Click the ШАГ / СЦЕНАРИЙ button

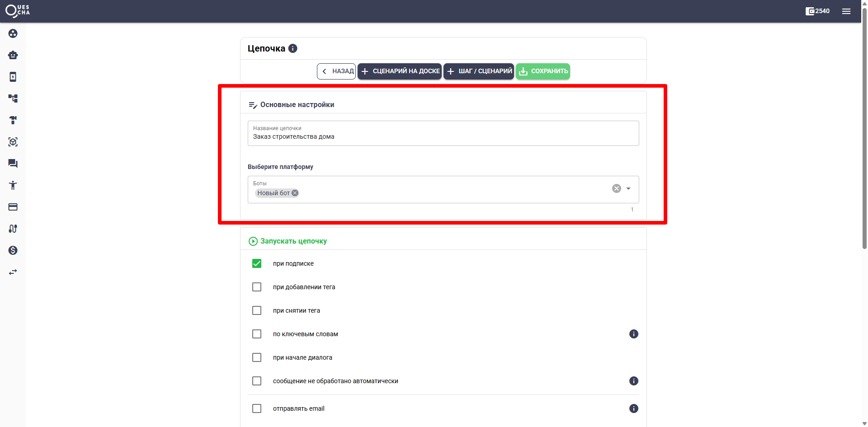479,71
